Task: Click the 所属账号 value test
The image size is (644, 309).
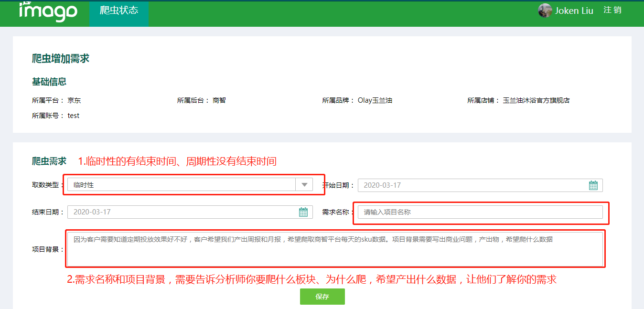Action: [74, 116]
